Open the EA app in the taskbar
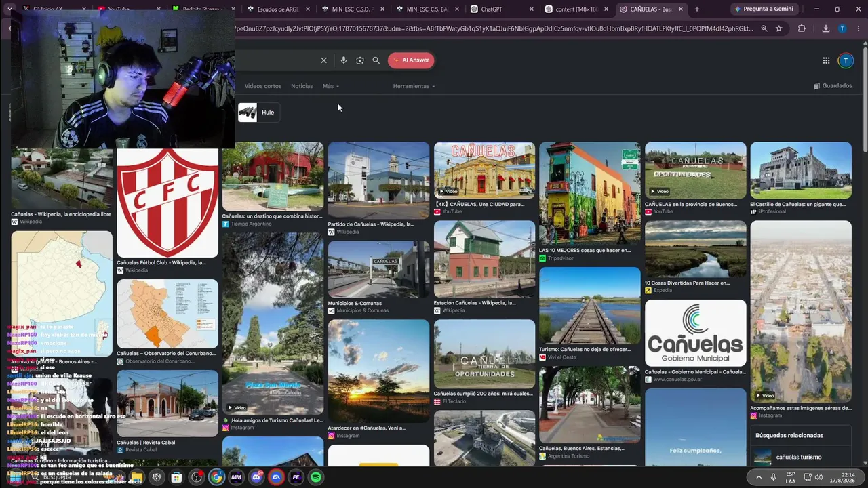868x488 pixels. 276,477
